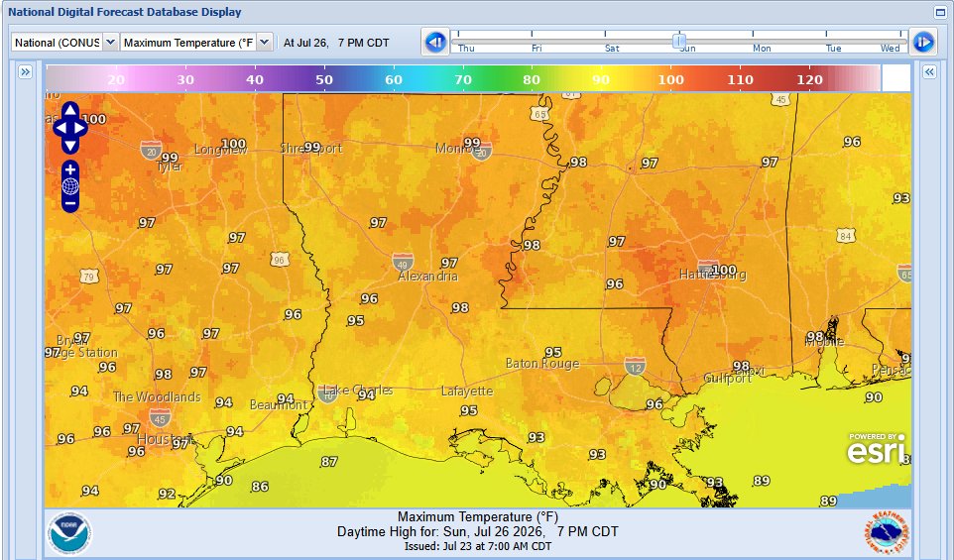The width and height of the screenshot is (954, 560).
Task: Click the Lafayette city label
Action: point(467,391)
